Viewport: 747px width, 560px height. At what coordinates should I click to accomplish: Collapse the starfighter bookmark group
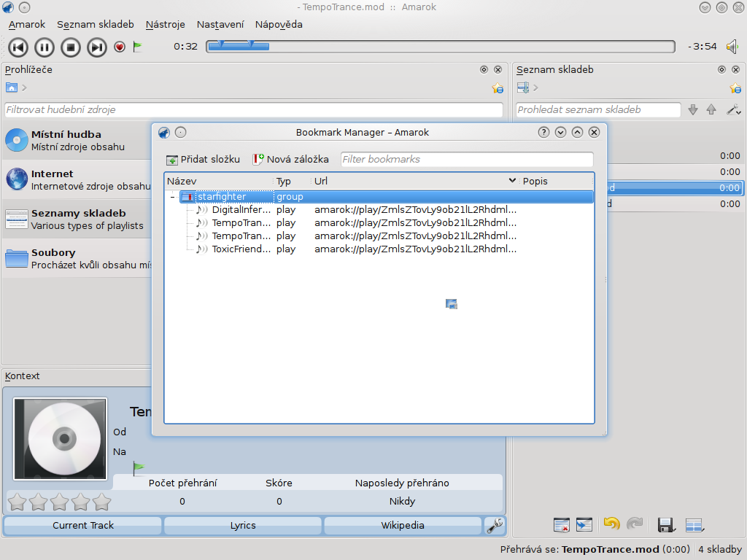click(172, 197)
